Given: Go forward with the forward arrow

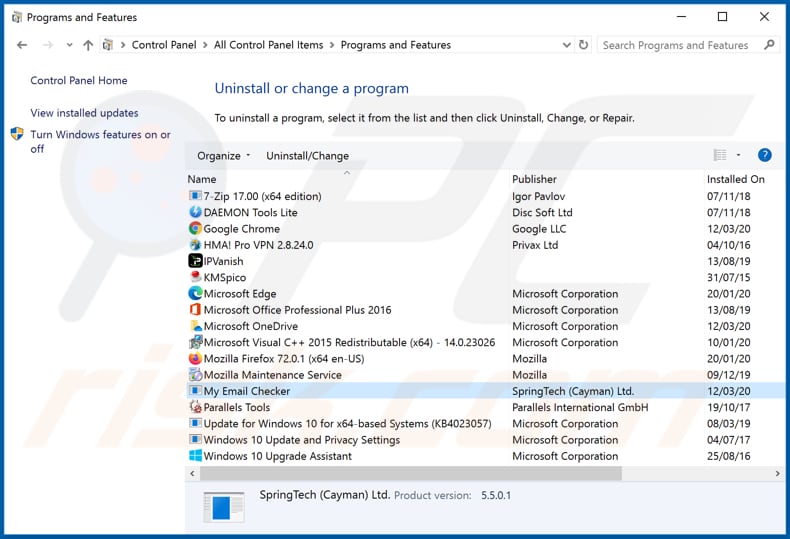Looking at the screenshot, I should coord(48,45).
